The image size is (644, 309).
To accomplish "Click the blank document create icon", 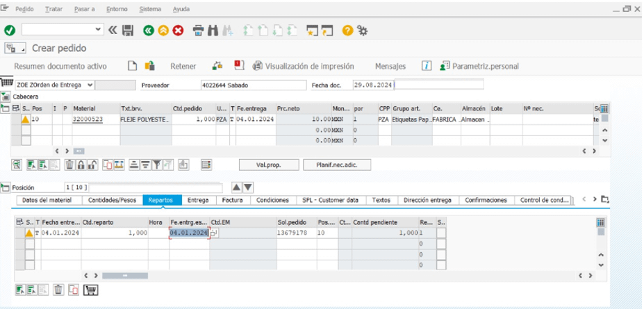I will [132, 66].
